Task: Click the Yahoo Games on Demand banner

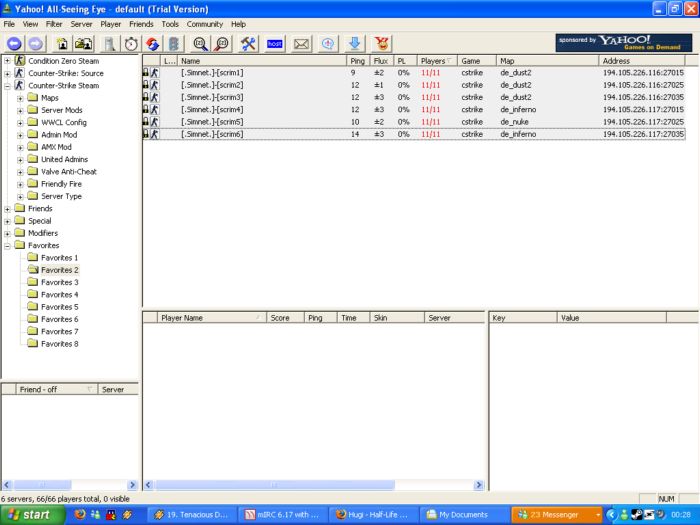Action: click(624, 43)
